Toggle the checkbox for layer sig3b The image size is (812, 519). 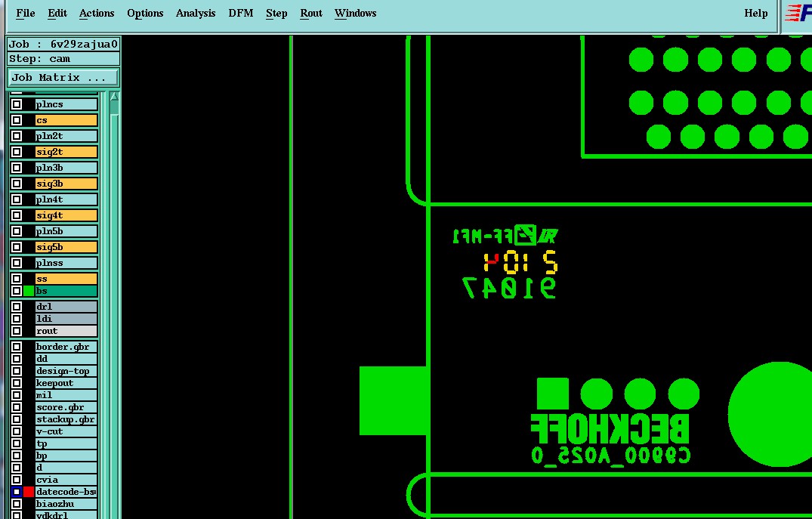click(x=17, y=184)
